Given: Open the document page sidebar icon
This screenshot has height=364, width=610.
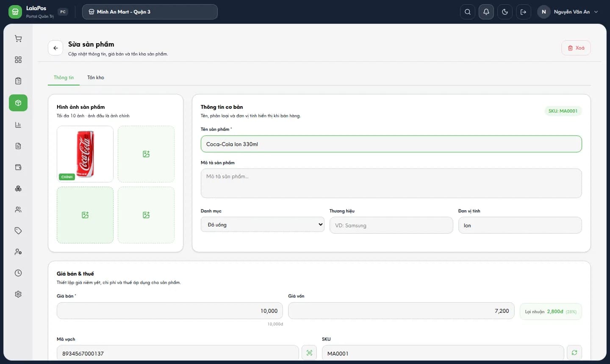Looking at the screenshot, I should point(18,146).
